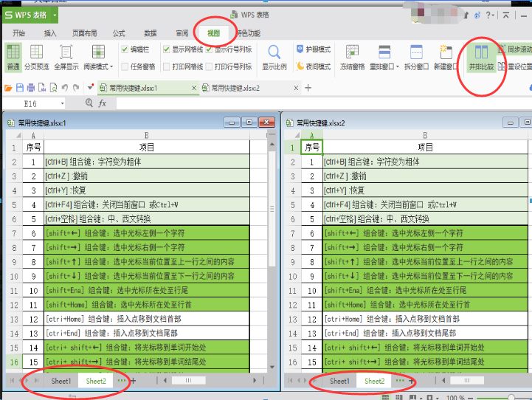Click the 冻结窗格 freeze panes button
The width and height of the screenshot is (532, 400).
[x=352, y=56]
